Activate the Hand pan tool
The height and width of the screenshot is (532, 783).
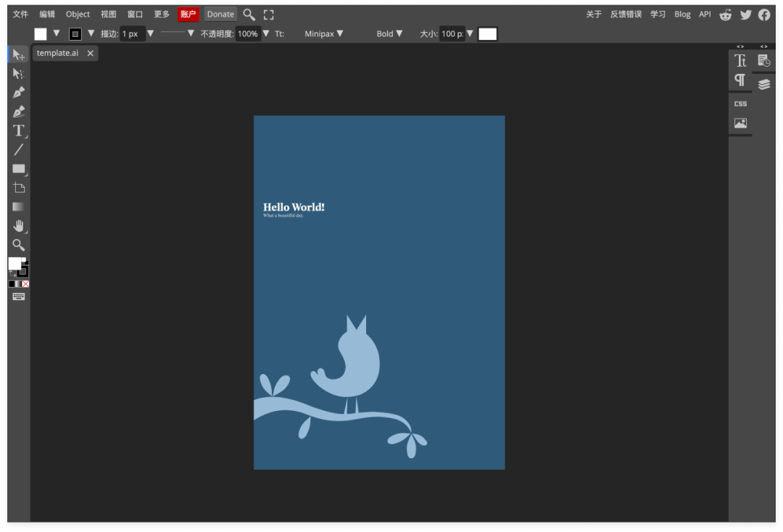[x=18, y=225]
